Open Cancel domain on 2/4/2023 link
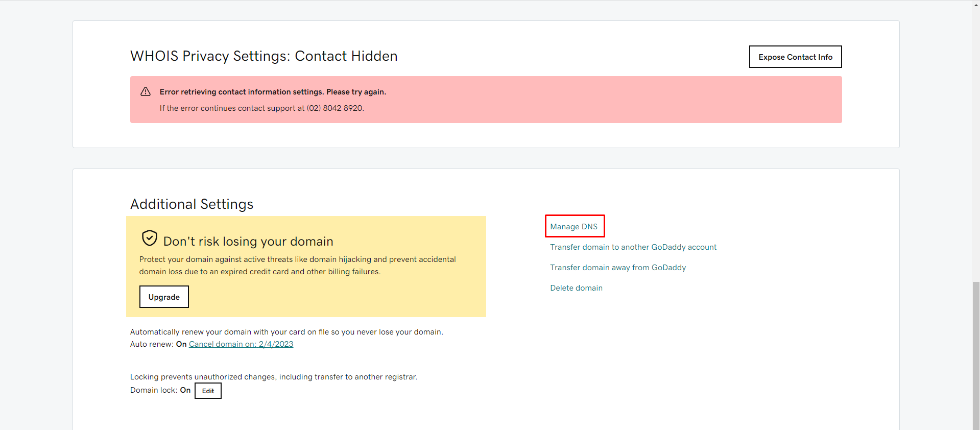Viewport: 980px width, 430px height. pos(241,344)
